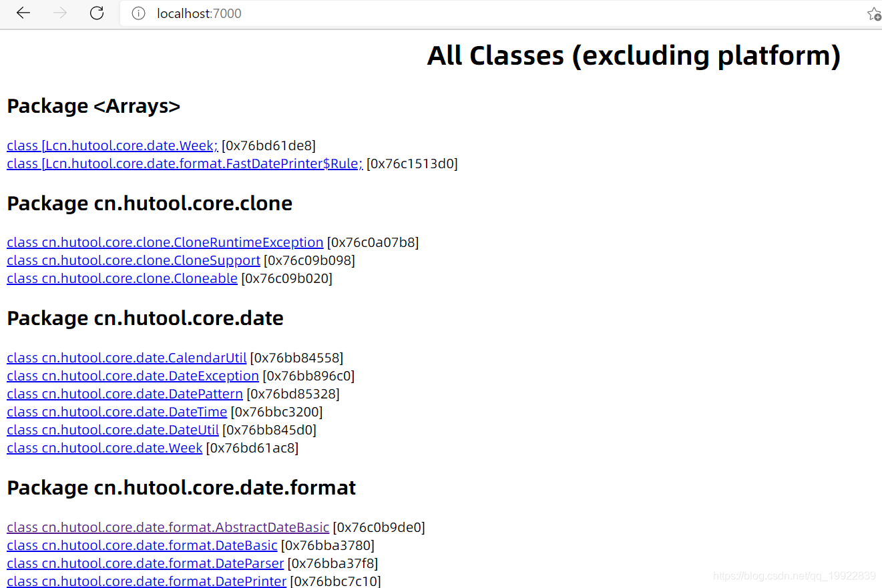Open FastDatePrinter$Rule array class link

click(185, 164)
